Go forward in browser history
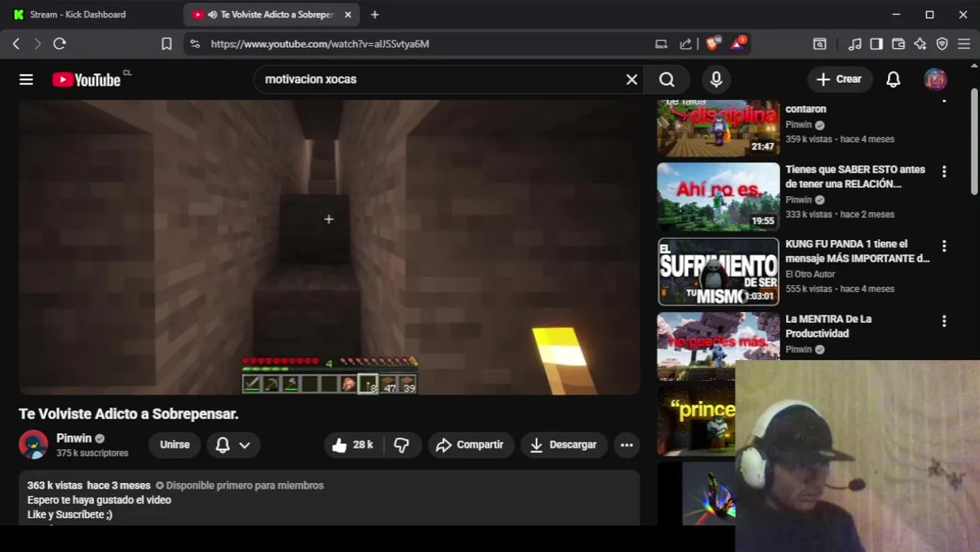The image size is (980, 552). [x=38, y=44]
